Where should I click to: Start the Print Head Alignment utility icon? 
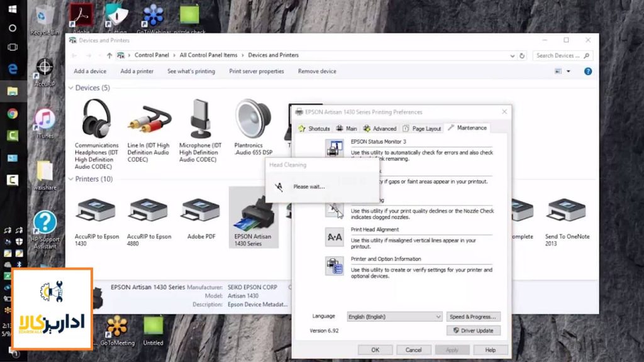[335, 237]
